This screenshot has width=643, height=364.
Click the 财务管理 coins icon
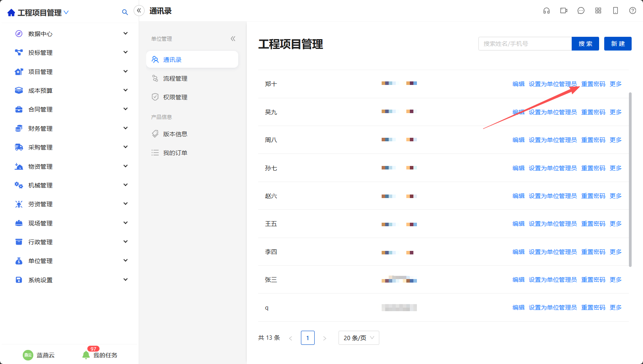(19, 128)
